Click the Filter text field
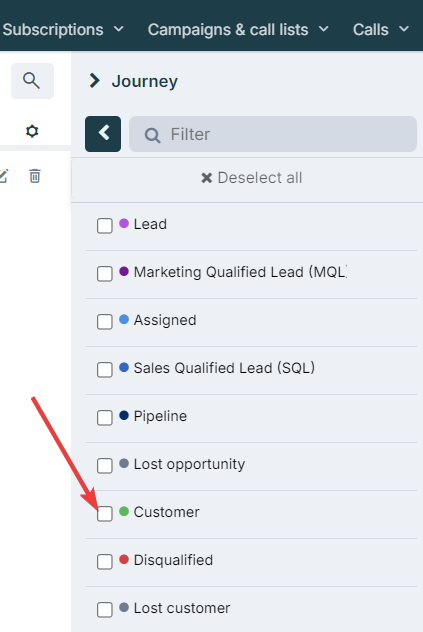Image resolution: width=423 pixels, height=632 pixels. (x=273, y=134)
